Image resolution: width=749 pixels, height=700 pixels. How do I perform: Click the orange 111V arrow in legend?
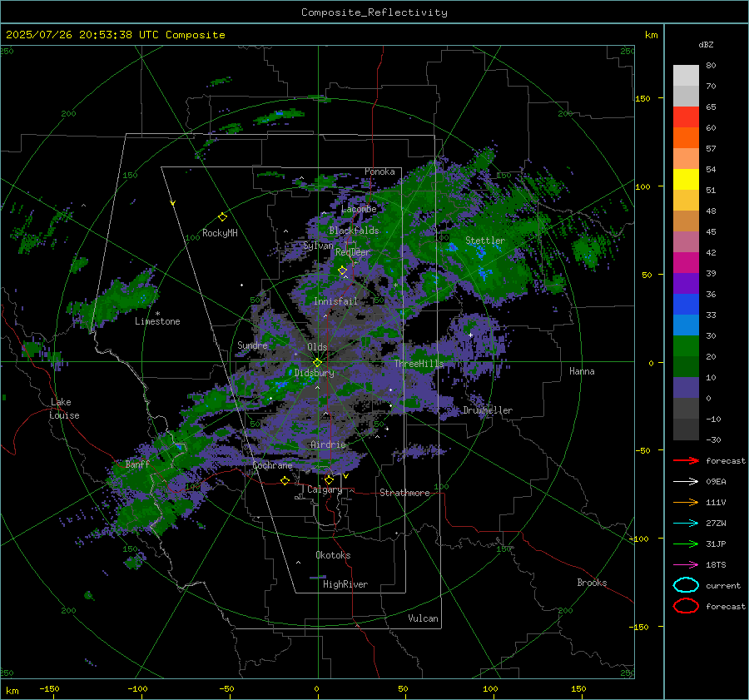click(x=686, y=502)
